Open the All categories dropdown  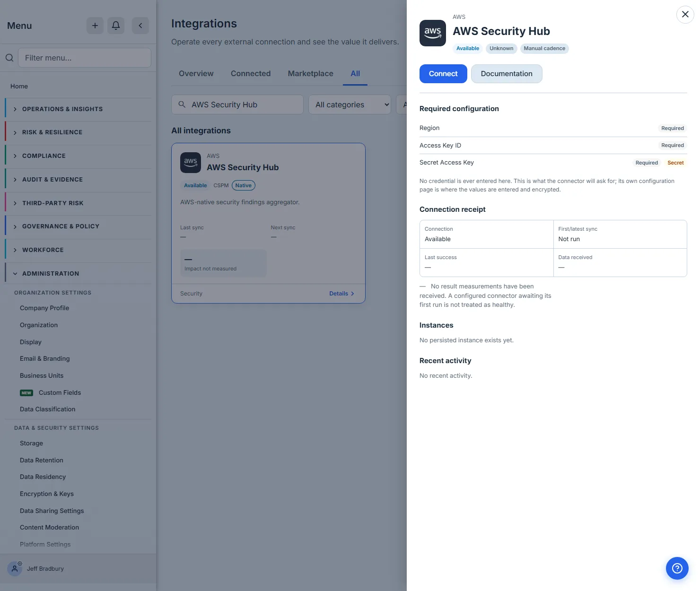(x=350, y=104)
